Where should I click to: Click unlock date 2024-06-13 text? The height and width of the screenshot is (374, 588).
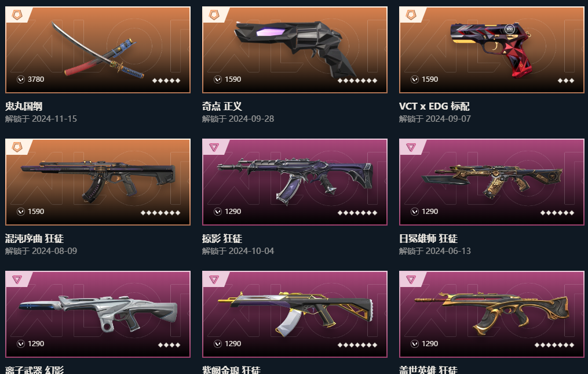[x=448, y=251]
